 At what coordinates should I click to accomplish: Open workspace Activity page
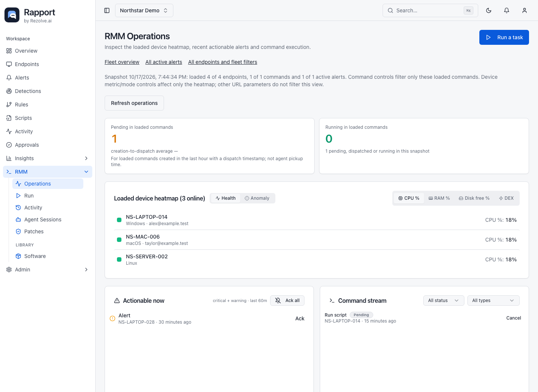point(47,131)
